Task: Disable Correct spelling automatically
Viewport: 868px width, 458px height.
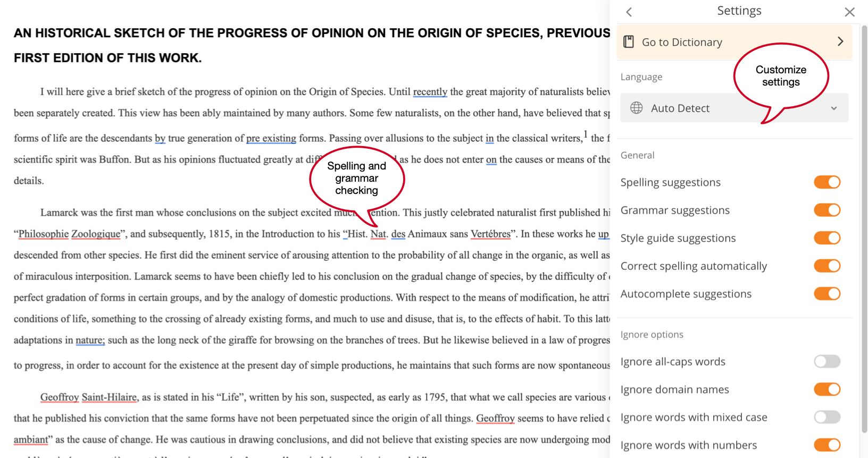Action: (827, 266)
